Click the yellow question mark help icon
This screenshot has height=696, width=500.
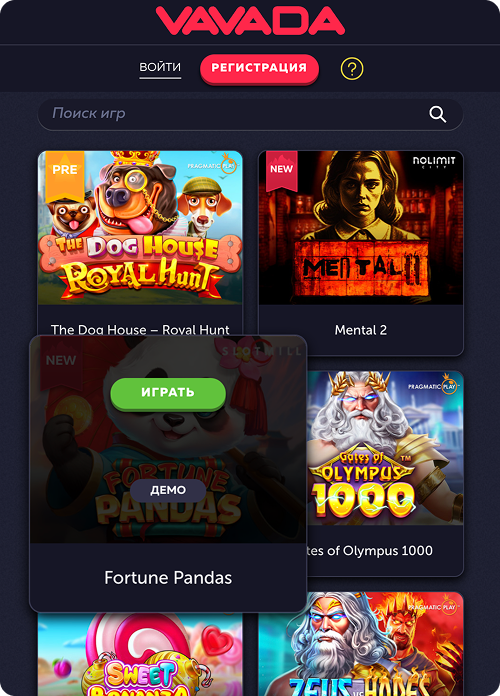point(352,69)
